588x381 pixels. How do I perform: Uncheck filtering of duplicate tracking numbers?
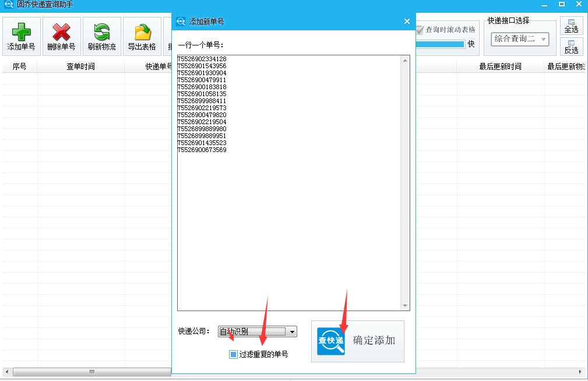232,354
